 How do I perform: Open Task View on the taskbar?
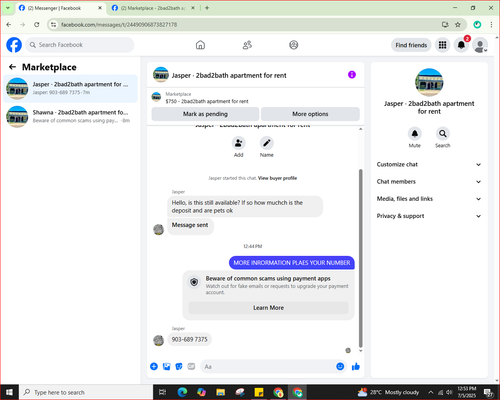point(163,392)
